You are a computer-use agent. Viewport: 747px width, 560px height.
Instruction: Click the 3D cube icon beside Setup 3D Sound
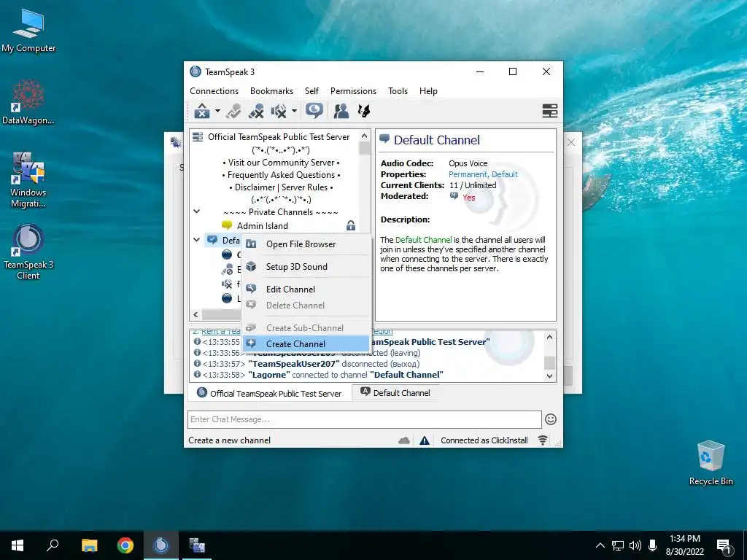pyautogui.click(x=251, y=267)
